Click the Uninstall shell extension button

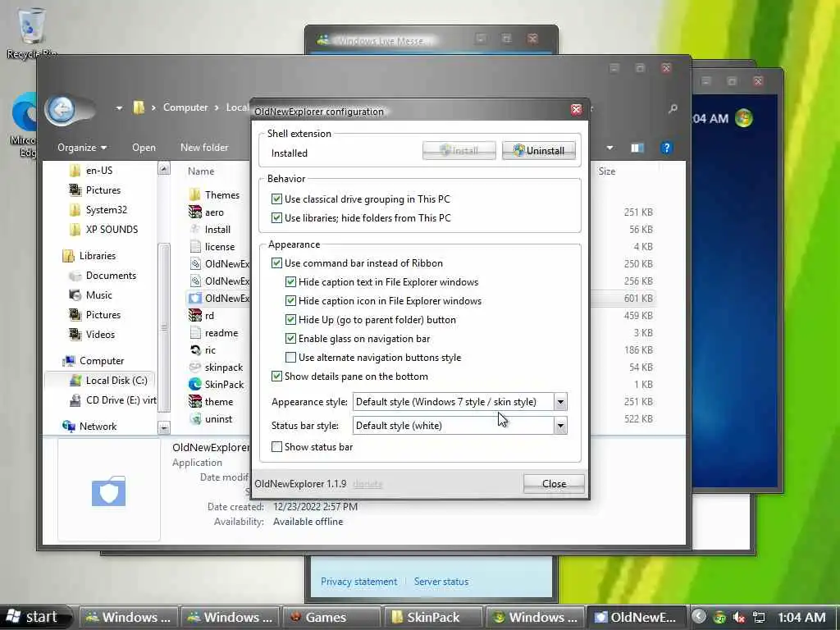coord(538,151)
